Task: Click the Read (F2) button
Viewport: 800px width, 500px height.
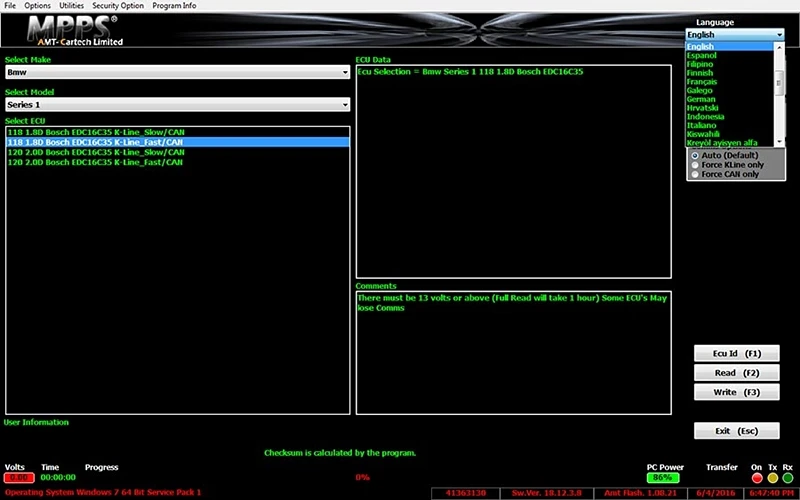Action: click(x=736, y=373)
